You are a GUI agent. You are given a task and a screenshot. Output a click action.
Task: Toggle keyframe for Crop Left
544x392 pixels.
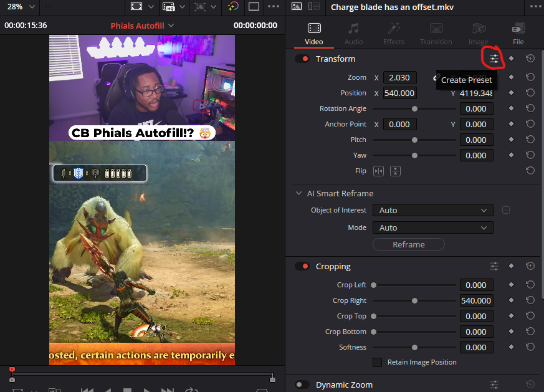tap(511, 284)
